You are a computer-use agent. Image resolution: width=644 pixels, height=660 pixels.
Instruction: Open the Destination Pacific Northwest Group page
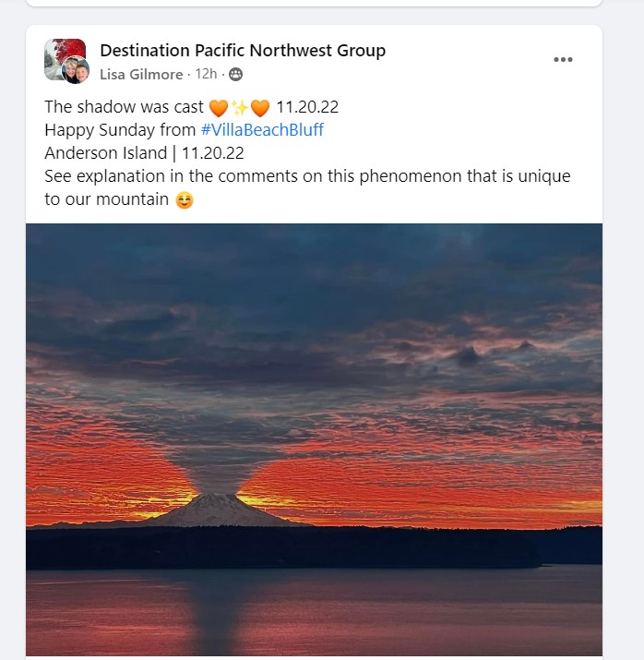pos(243,51)
